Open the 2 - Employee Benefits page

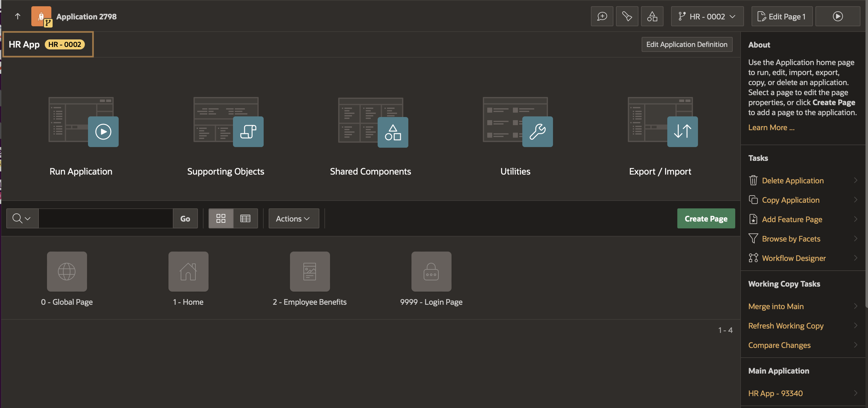pyautogui.click(x=309, y=272)
